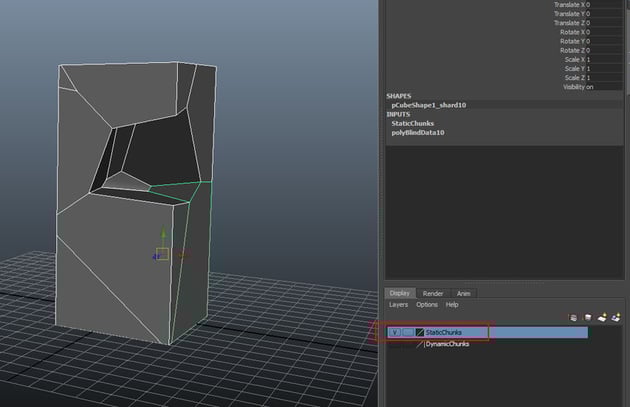This screenshot has width=630, height=407.
Task: Switch to the Display layer tab
Action: point(399,293)
